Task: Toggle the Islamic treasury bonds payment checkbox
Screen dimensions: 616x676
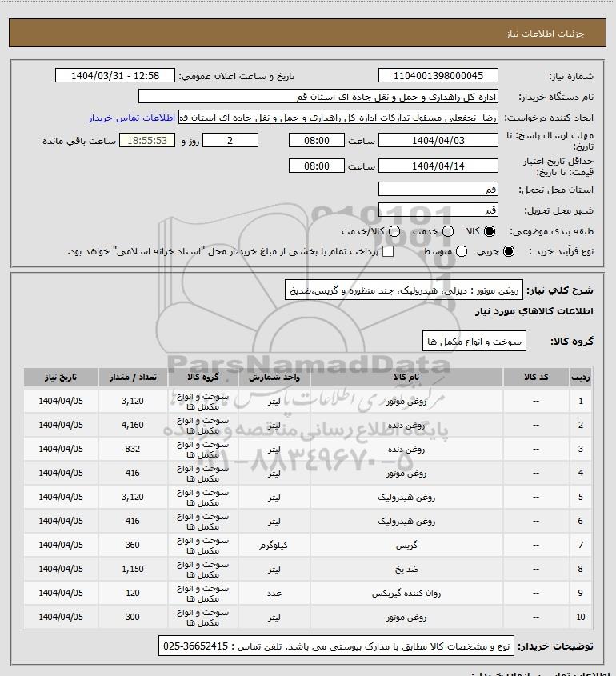Action: (388, 251)
